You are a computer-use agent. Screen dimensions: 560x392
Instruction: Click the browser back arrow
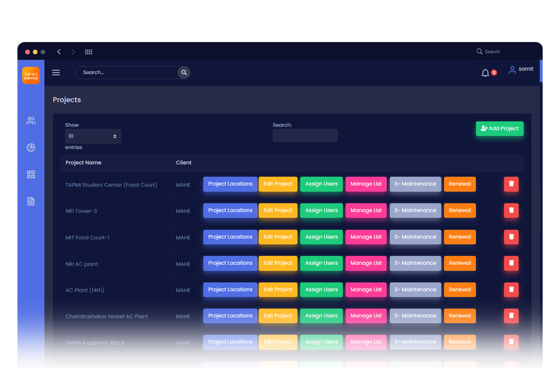click(59, 52)
